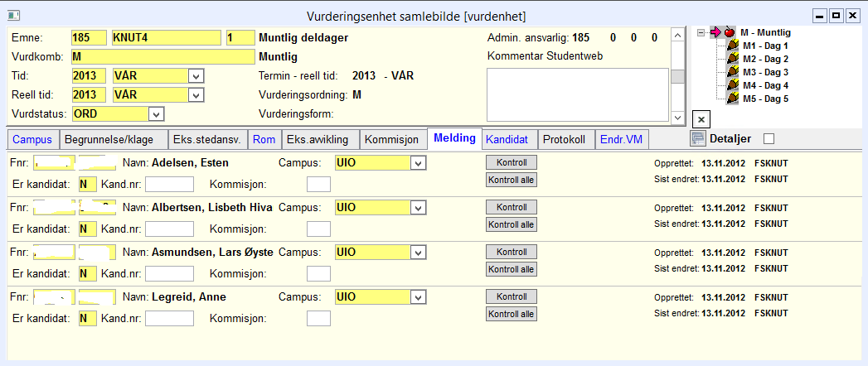This screenshot has height=366, width=868.
Task: Open the Vurdstatus ORD dropdown
Action: click(x=157, y=114)
